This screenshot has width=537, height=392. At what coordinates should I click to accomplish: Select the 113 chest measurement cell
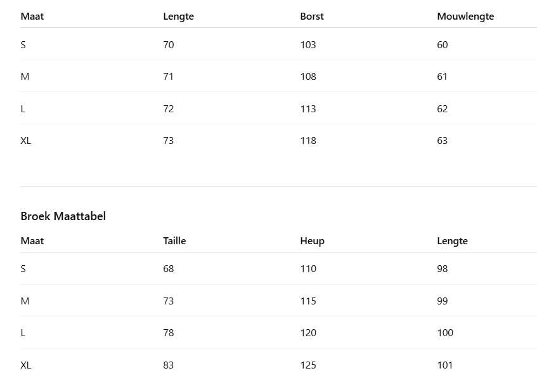click(x=308, y=109)
